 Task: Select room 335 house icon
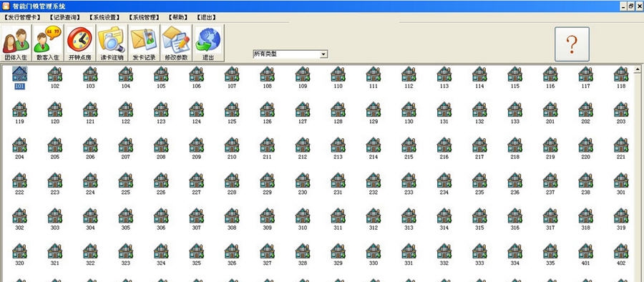(x=550, y=251)
